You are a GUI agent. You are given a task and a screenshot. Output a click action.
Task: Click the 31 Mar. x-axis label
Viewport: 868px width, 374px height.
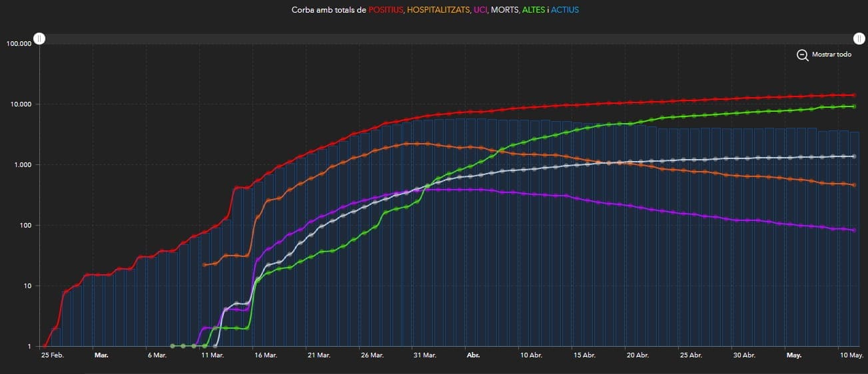click(424, 355)
